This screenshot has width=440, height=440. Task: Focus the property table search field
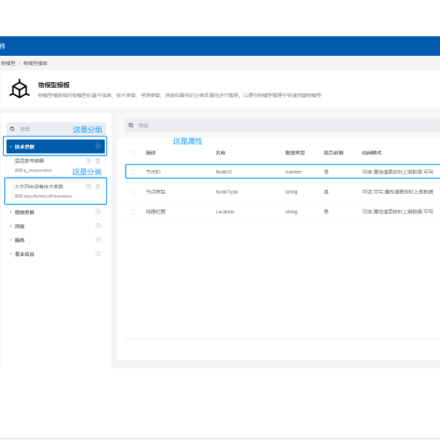click(287, 125)
